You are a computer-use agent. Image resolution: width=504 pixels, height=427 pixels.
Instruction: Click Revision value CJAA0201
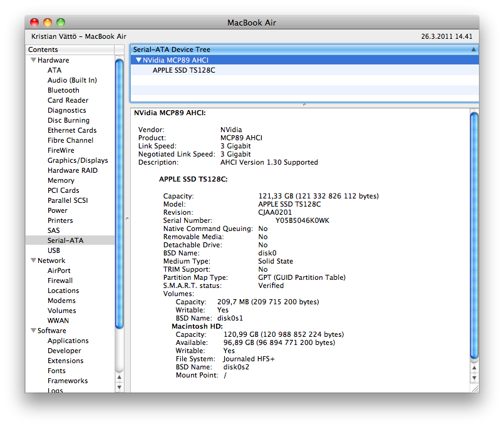(x=275, y=212)
